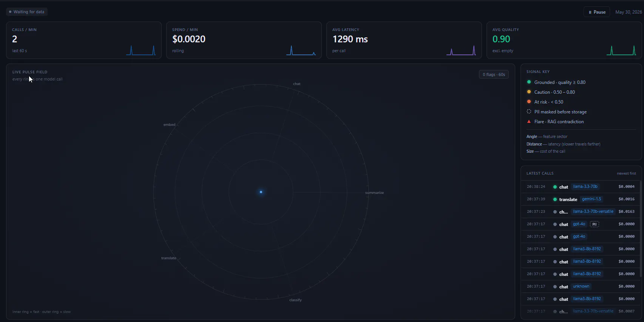Click the 20:37:39 timestamp
Image resolution: width=644 pixels, height=322 pixels.
(536, 199)
